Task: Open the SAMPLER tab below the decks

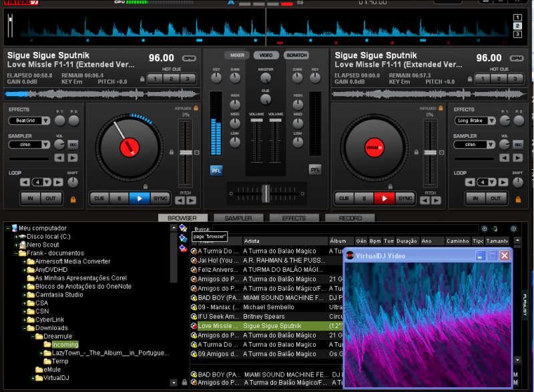Action: tap(238, 218)
